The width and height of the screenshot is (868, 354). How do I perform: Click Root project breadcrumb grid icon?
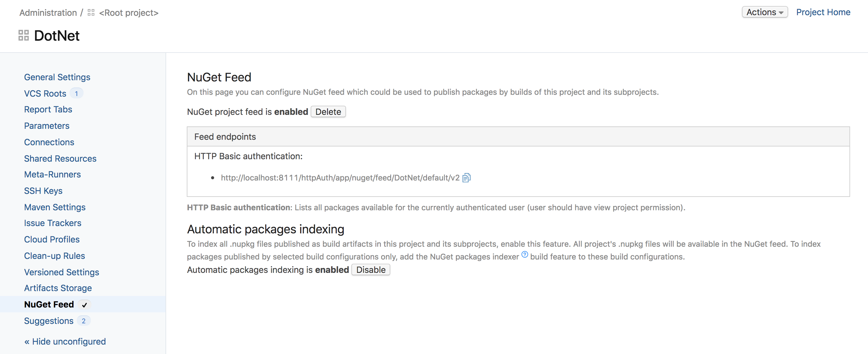pyautogui.click(x=91, y=12)
